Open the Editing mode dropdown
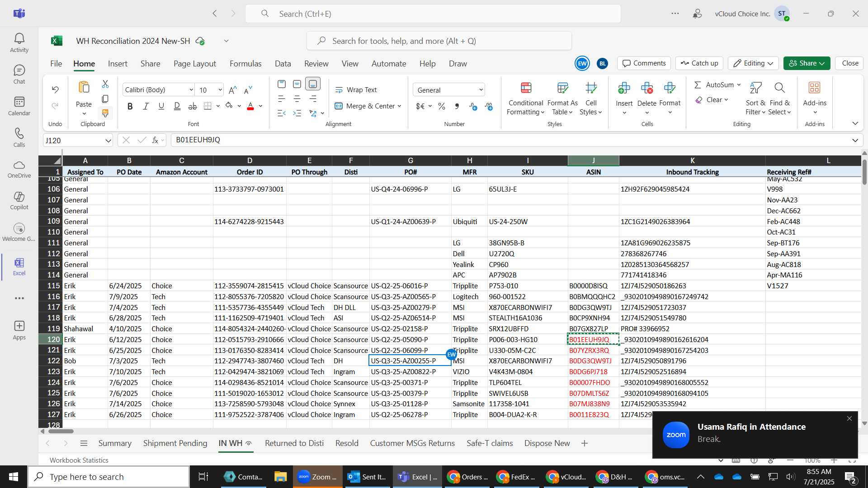The image size is (868, 488). 753,63
